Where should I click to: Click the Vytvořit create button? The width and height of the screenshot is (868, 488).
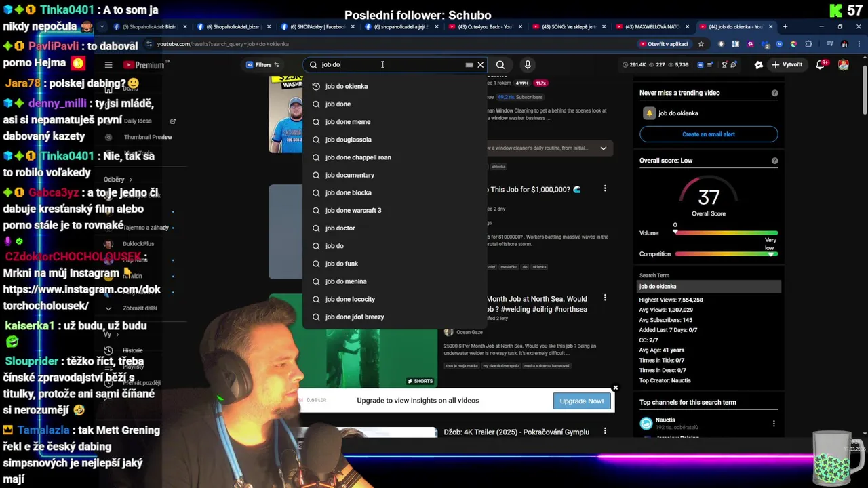(x=787, y=65)
